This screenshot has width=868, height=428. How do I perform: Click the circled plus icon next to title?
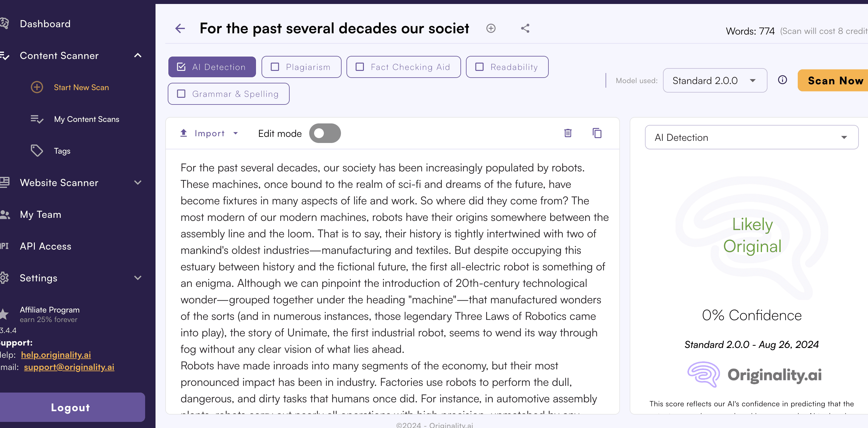(491, 28)
